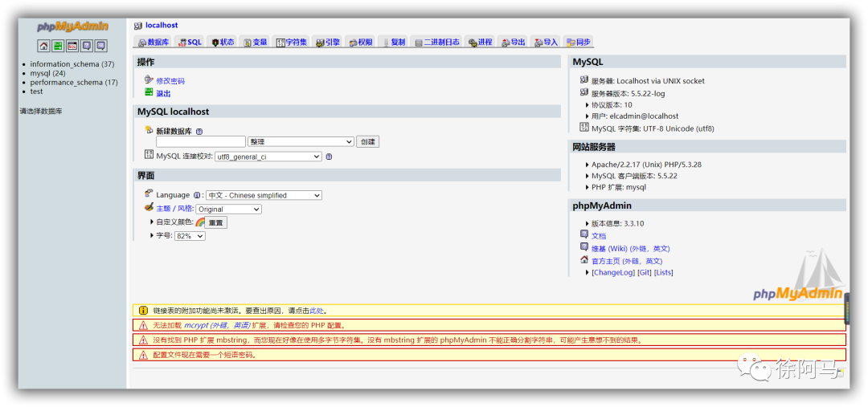Open the 字符集 tab

(291, 42)
